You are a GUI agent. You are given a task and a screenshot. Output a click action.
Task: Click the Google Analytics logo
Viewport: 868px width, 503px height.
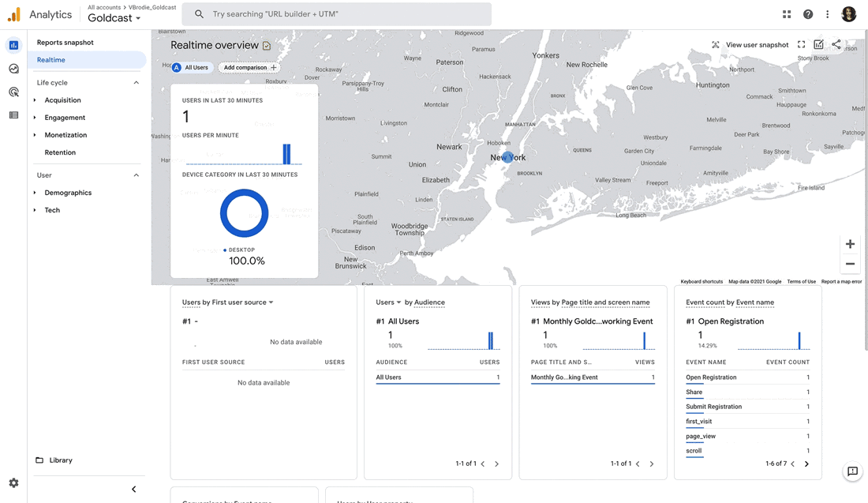[x=14, y=14]
